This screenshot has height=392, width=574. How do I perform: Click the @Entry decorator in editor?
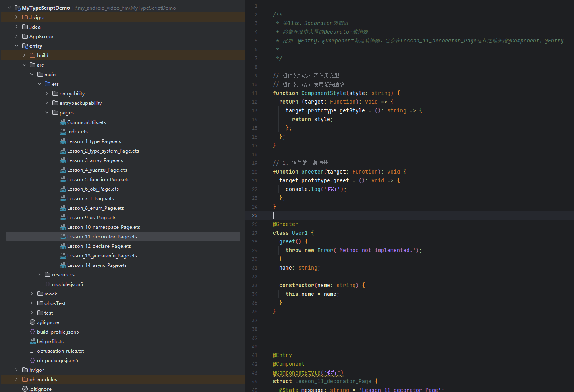[x=282, y=355]
